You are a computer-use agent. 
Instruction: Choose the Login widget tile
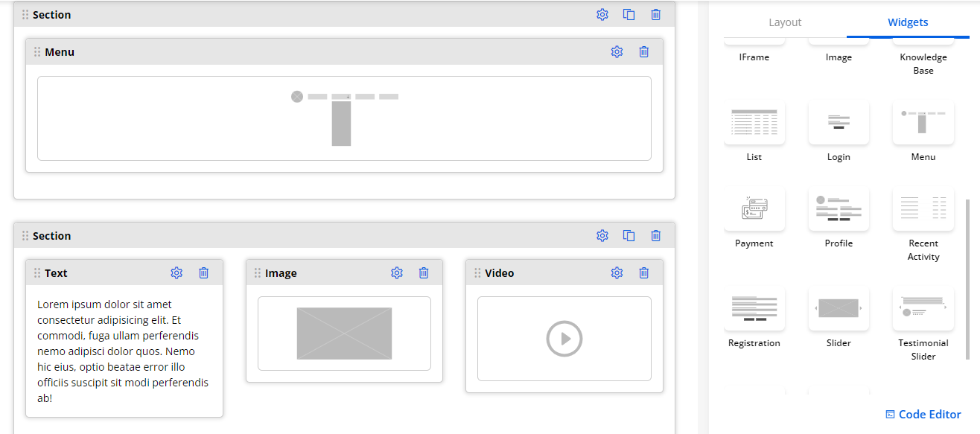point(839,123)
